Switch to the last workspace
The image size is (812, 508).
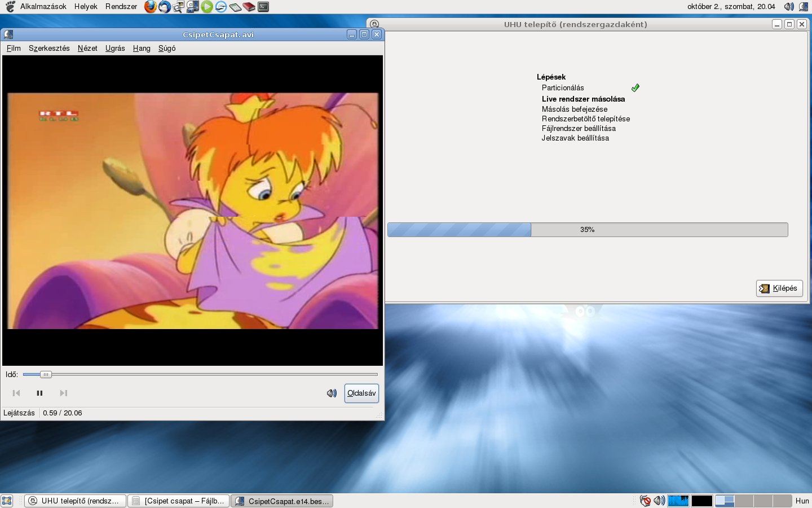(782, 501)
